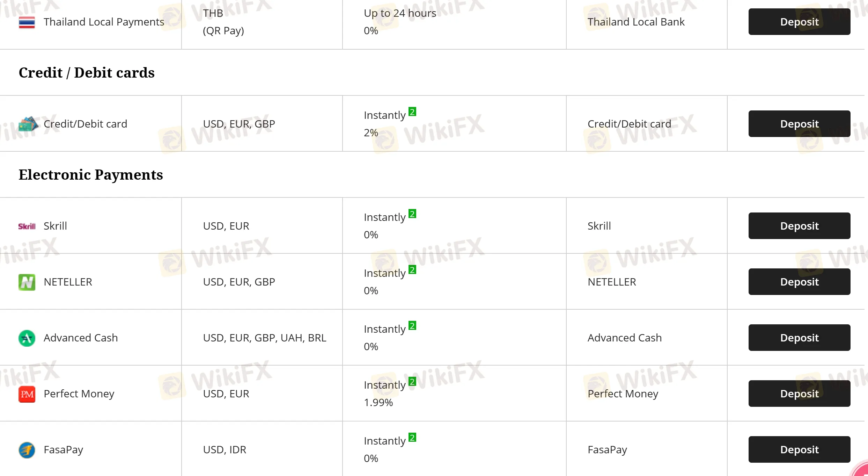Select Deposit in the FasaPay row
Viewport: 868px width, 476px height.
(x=799, y=449)
